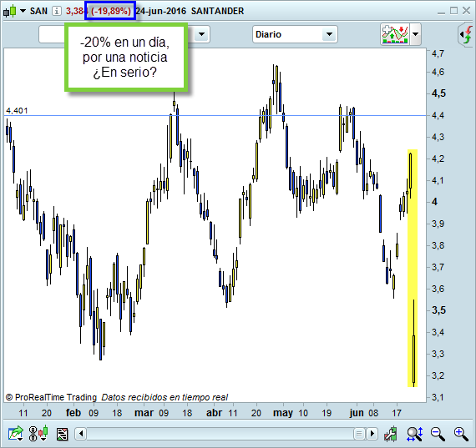Click the horizontal zoom magnifier icon
The height and width of the screenshot is (448, 476).
[415, 434]
